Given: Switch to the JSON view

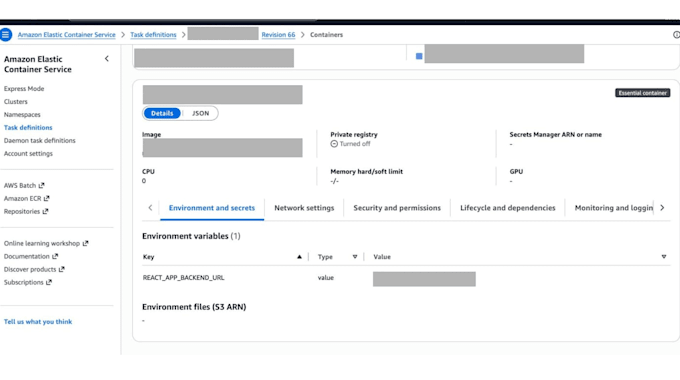Looking at the screenshot, I should coord(200,113).
